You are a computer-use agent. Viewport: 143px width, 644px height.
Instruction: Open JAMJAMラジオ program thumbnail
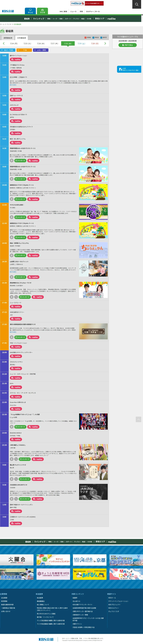93,492
